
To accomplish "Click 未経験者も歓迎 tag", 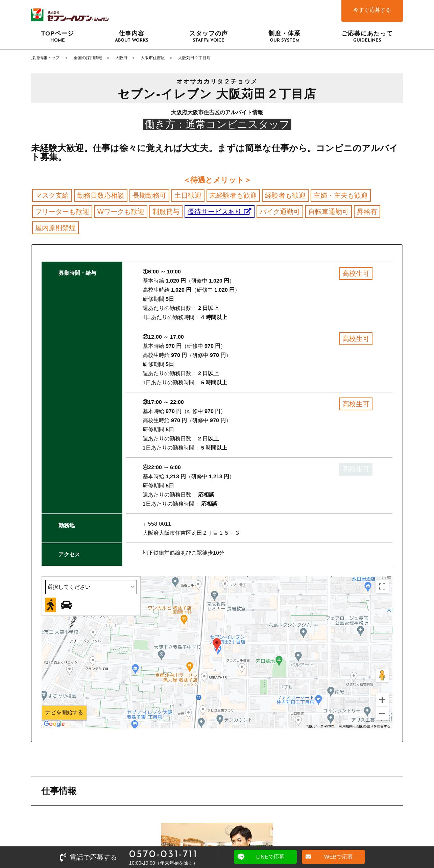I will (233, 195).
